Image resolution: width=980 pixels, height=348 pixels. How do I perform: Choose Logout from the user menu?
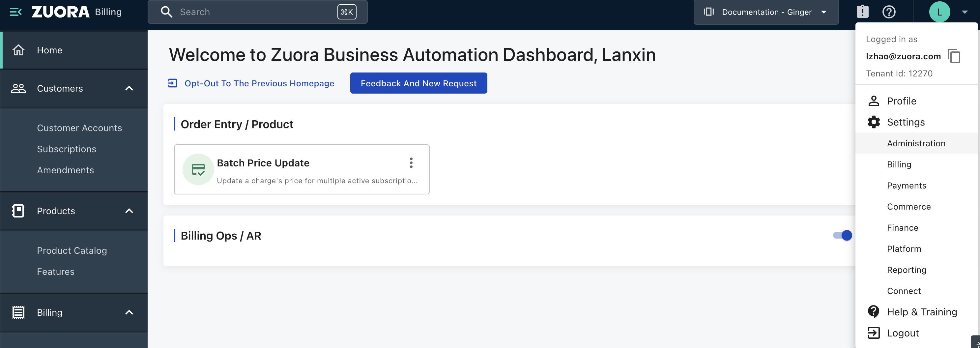pyautogui.click(x=902, y=333)
